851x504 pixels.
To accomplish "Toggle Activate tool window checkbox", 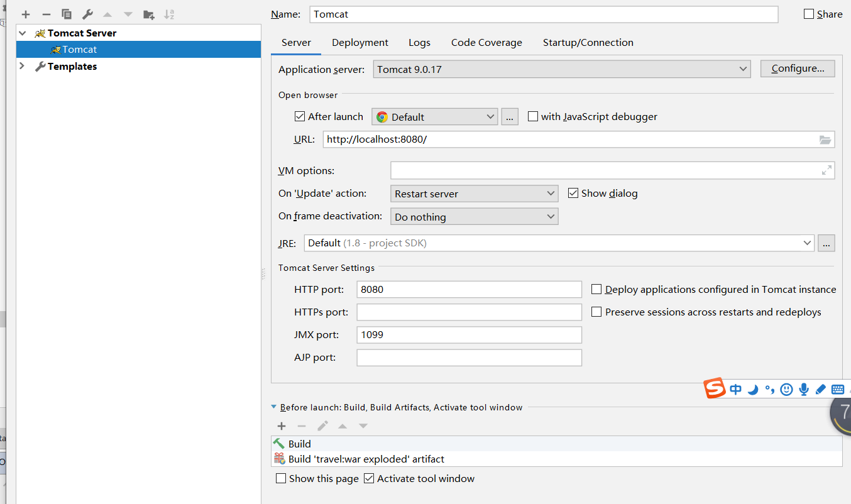I will pos(369,478).
